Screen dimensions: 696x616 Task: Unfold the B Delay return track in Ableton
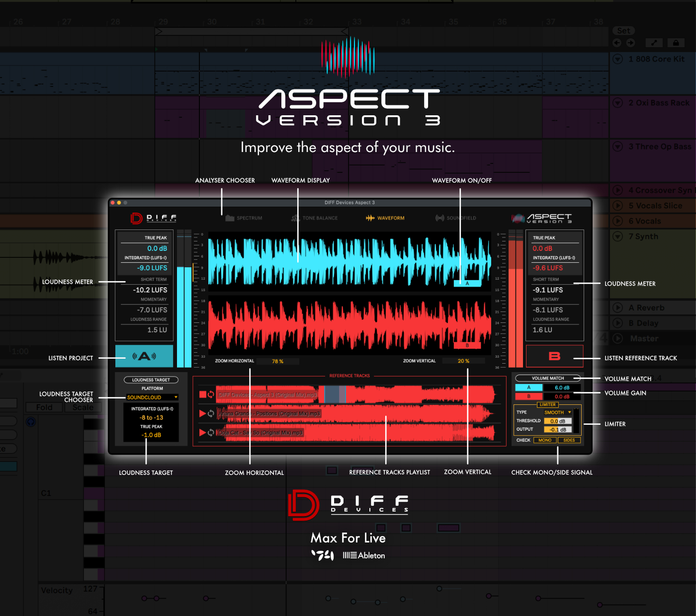click(618, 323)
